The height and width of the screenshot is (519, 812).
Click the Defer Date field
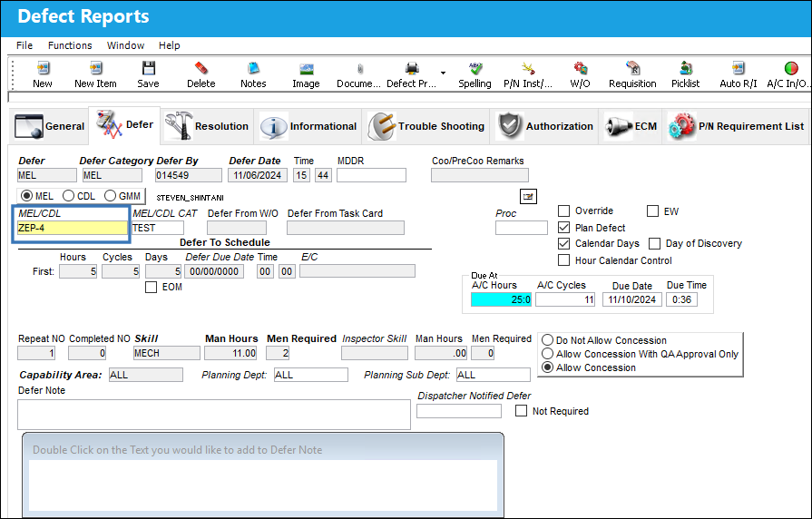(258, 176)
